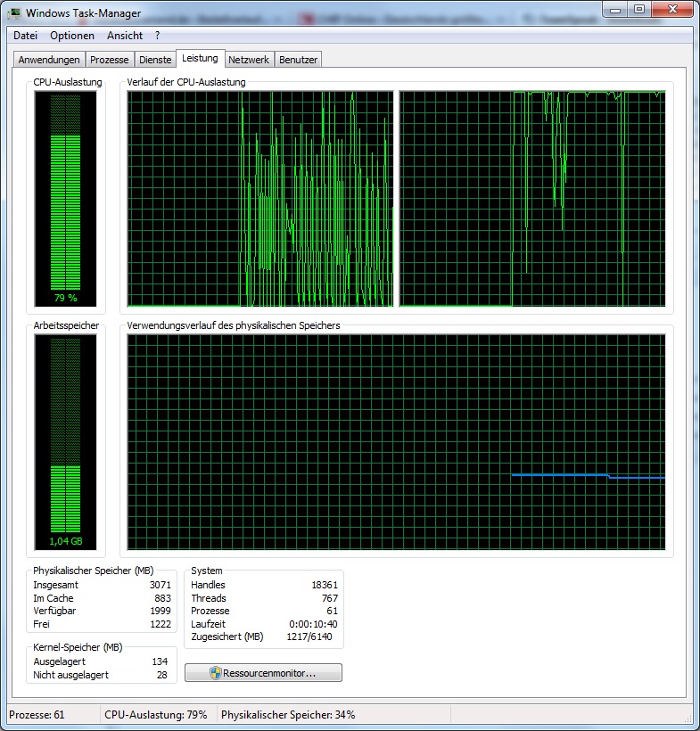Click the Verwendungsverlauf des physikalischen Speichers label
Image resolution: width=700 pixels, height=731 pixels.
[x=234, y=325]
